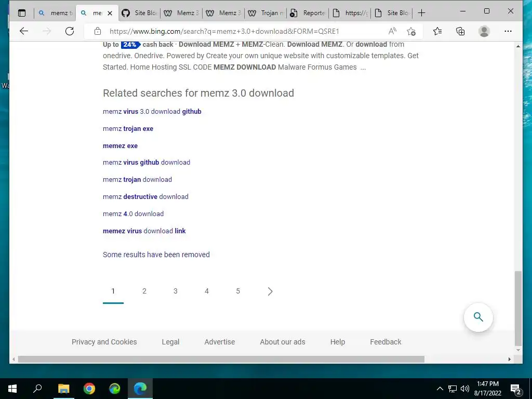Open related search memz virus 3.0 download github

point(152,112)
